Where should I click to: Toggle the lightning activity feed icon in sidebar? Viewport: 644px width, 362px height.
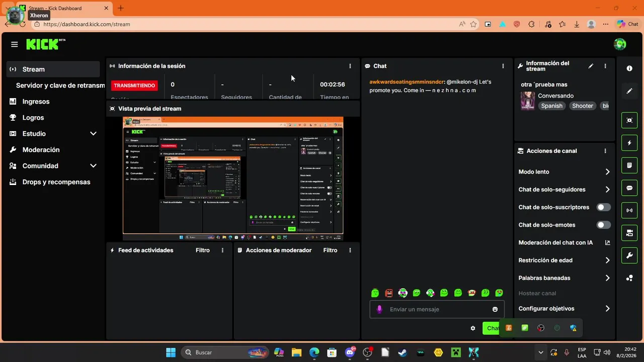[x=629, y=143]
